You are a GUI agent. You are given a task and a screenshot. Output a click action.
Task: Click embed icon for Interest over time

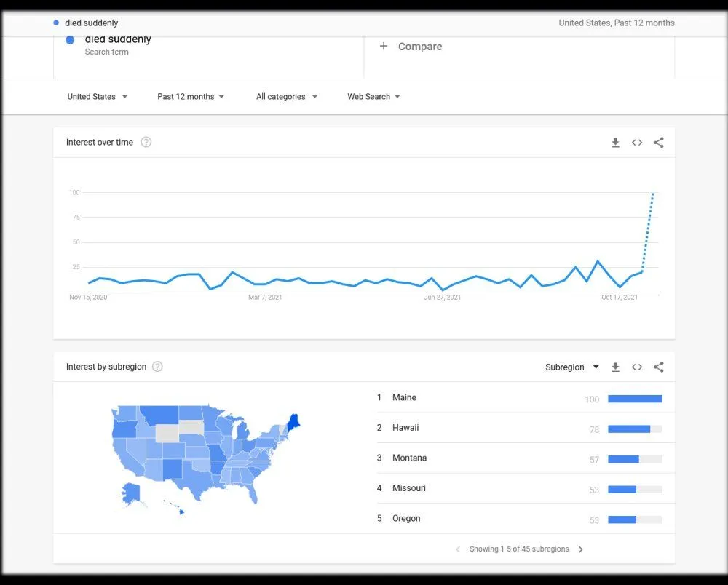[637, 143]
